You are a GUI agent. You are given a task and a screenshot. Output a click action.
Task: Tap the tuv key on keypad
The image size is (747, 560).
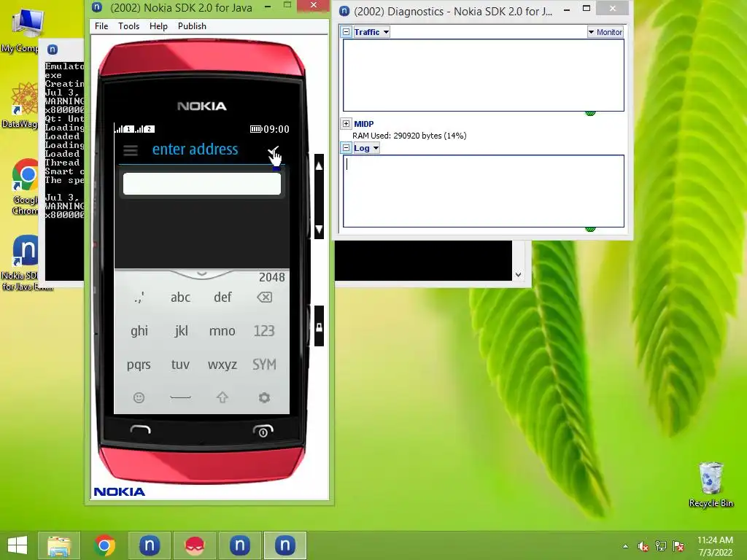pos(180,365)
